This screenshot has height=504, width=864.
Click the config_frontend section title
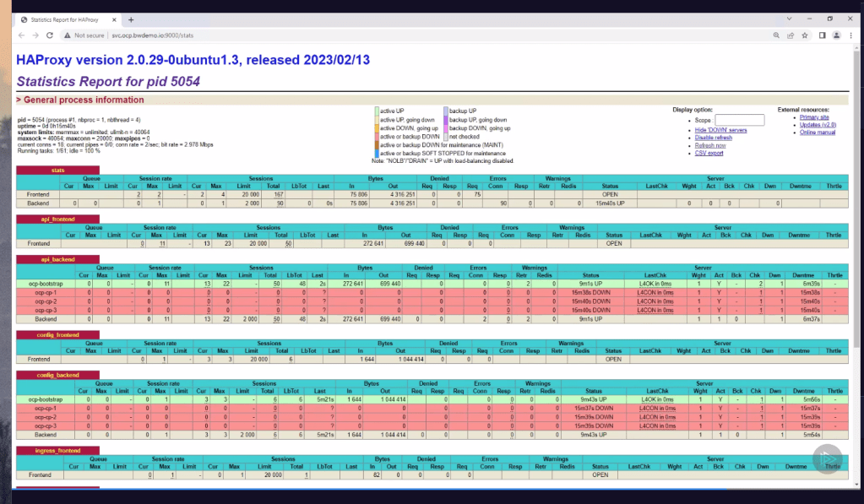[x=58, y=335]
